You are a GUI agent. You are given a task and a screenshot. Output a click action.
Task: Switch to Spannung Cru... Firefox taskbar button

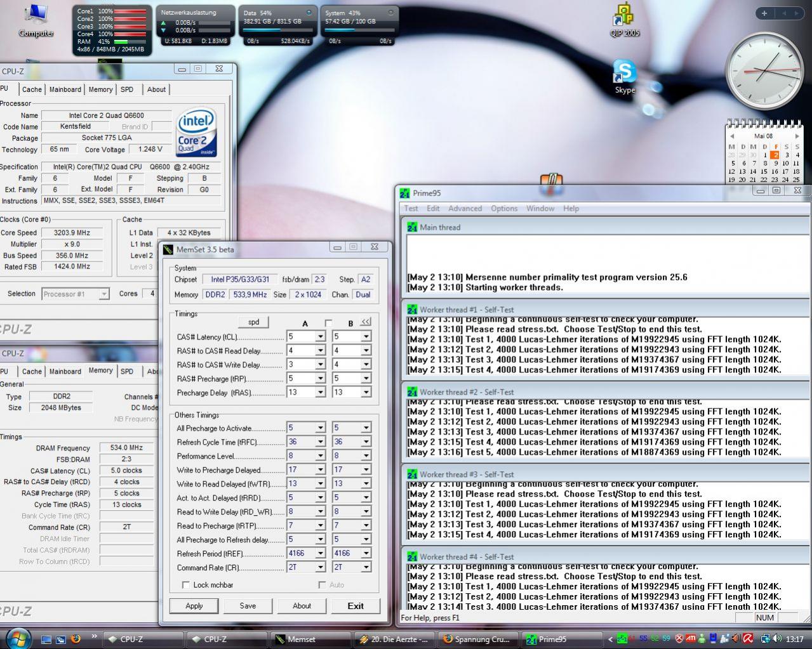coord(478,639)
